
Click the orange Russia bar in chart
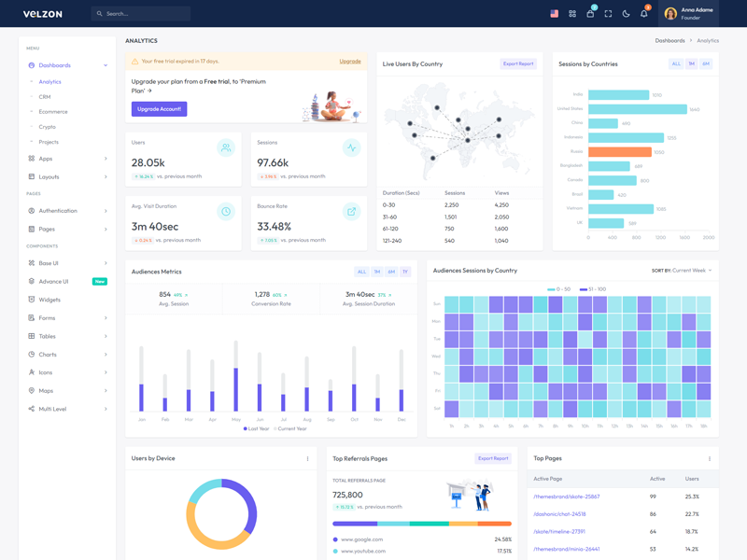[x=620, y=152]
